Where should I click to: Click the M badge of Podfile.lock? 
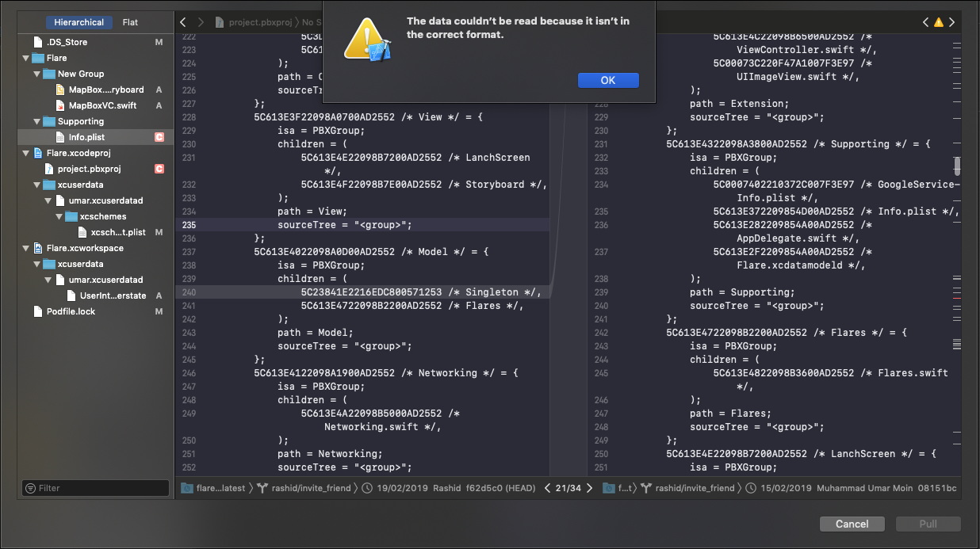pyautogui.click(x=159, y=311)
